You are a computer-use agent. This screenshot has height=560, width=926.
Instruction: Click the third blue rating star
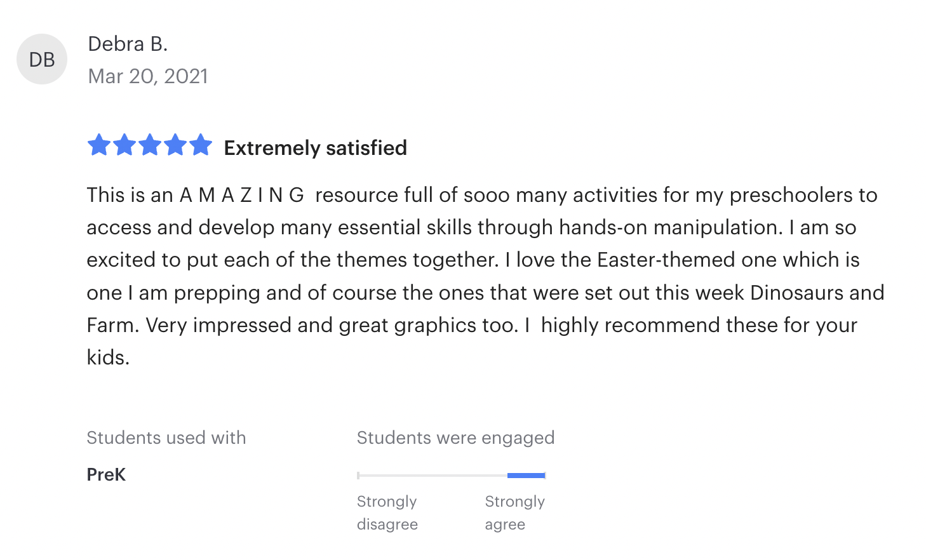[150, 145]
